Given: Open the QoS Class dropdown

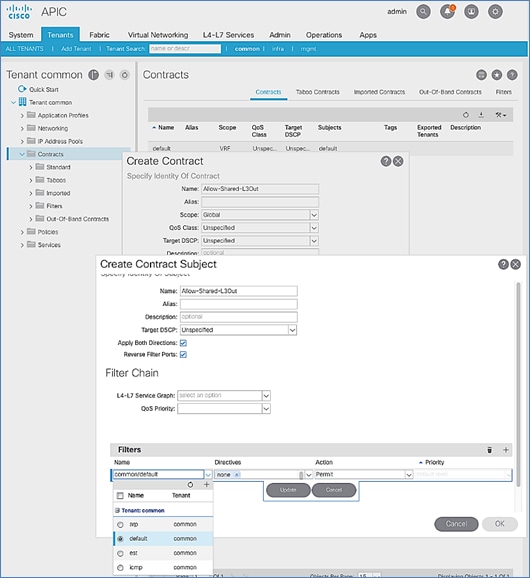Looking at the screenshot, I should tap(314, 228).
